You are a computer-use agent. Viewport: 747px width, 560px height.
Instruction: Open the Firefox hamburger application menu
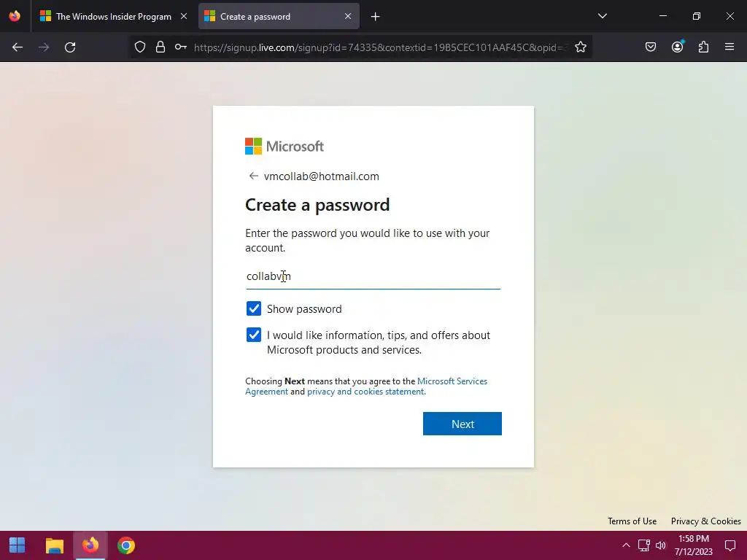(729, 47)
